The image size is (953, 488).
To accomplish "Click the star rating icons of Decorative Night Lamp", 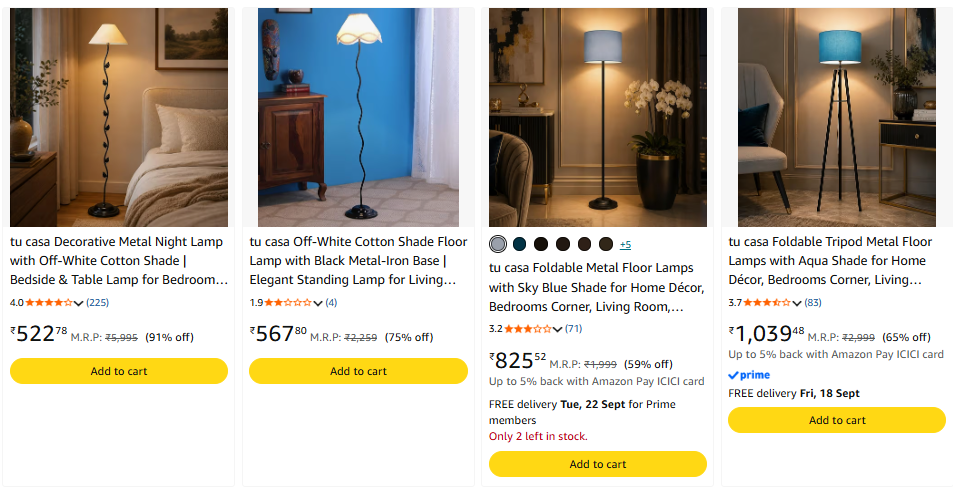I will tap(49, 303).
